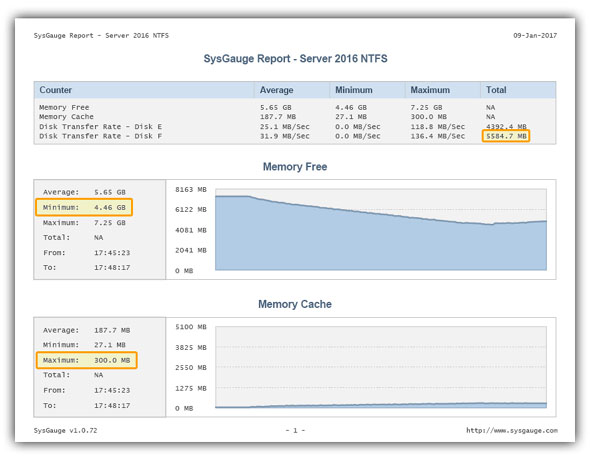Image resolution: width=590 pixels, height=460 pixels.
Task: Click the 6122 MB axis label
Action: (x=191, y=210)
